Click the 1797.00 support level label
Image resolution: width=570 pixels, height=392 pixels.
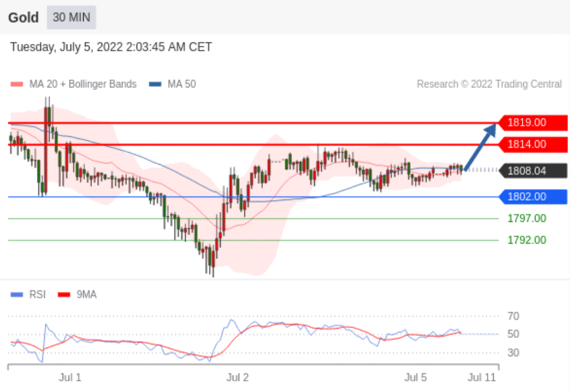coord(527,218)
